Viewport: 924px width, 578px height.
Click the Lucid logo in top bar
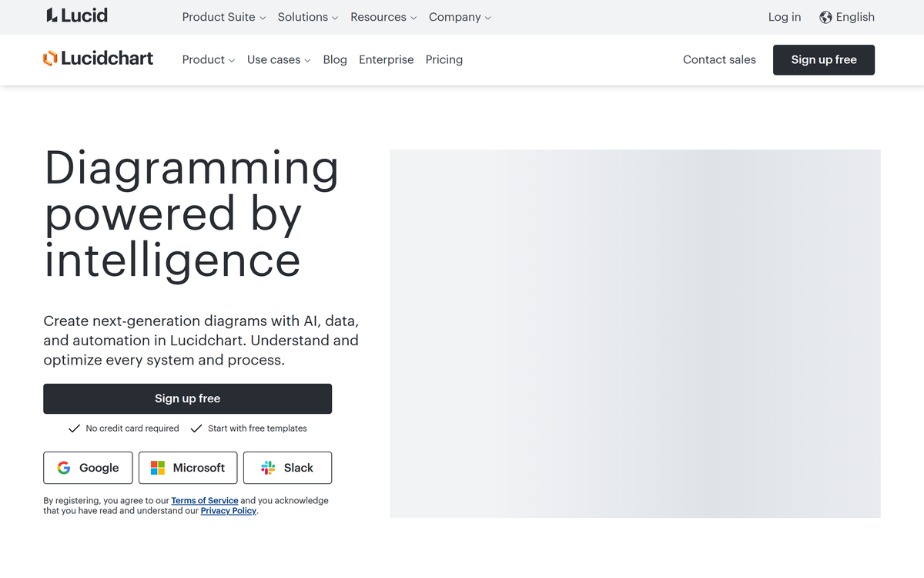[x=76, y=16]
